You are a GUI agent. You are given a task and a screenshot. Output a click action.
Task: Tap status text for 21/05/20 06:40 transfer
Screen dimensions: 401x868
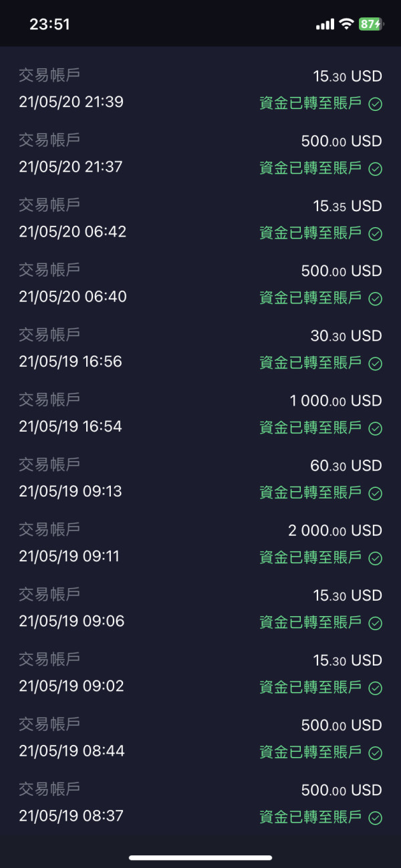[x=310, y=298]
